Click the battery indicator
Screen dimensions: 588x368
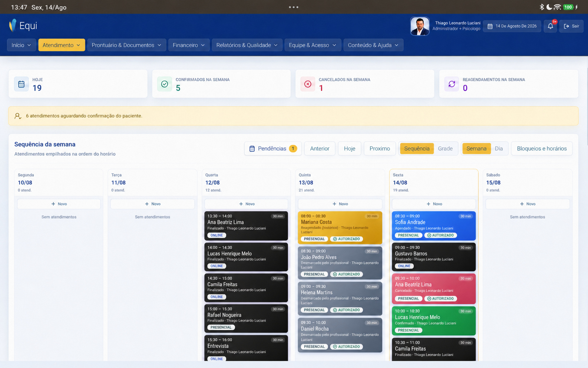click(x=568, y=7)
